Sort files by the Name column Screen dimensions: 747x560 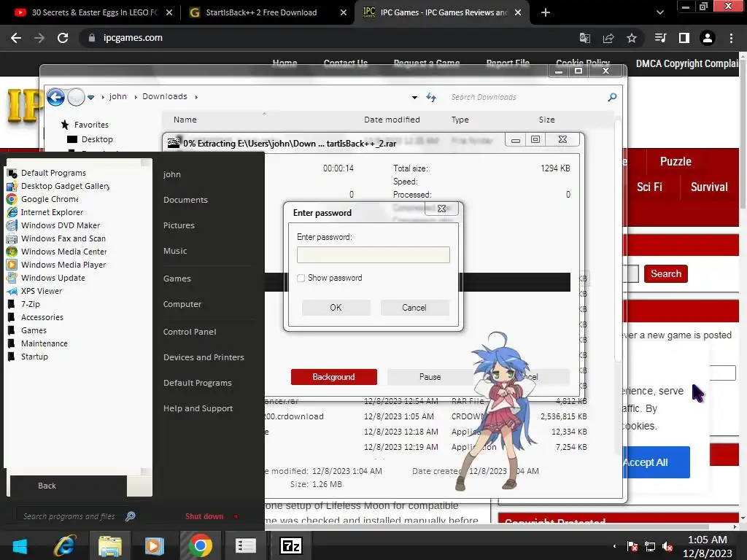pyautogui.click(x=185, y=120)
